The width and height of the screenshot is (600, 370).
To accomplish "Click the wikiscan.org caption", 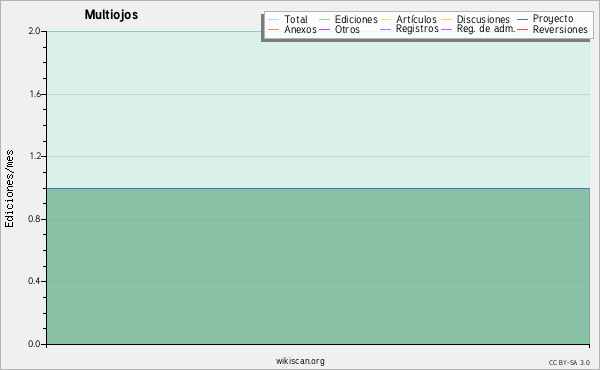I will pos(300,361).
